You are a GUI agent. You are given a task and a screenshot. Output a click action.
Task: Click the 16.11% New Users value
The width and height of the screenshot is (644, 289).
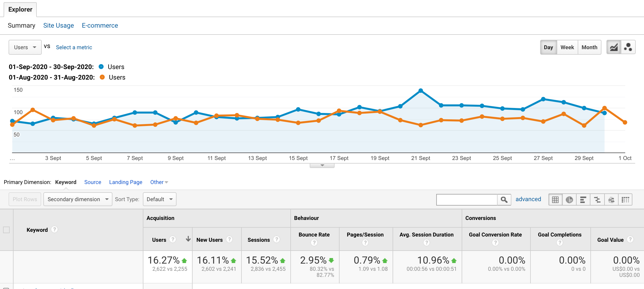pyautogui.click(x=213, y=260)
